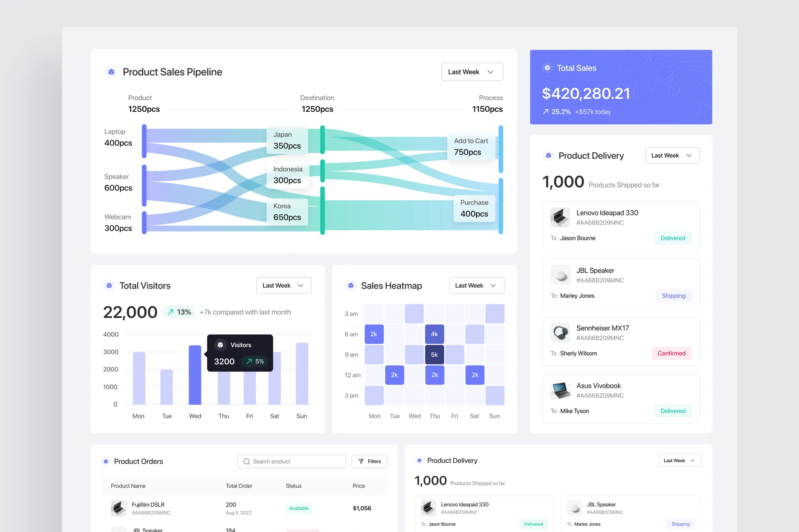
Task: Expand the Total Visitors Last Week dropdown
Action: point(283,286)
